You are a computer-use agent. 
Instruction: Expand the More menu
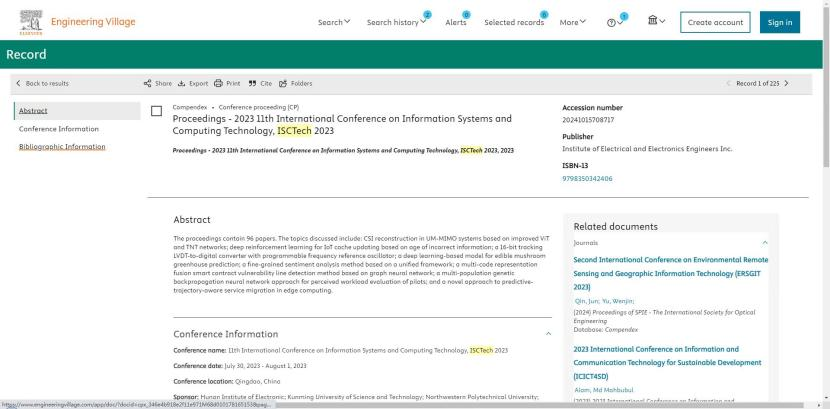[573, 22]
